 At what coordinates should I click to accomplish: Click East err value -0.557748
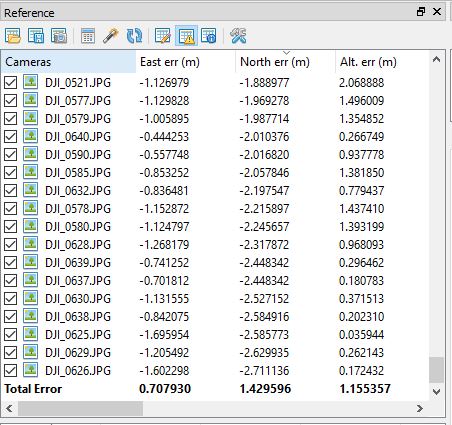(164, 155)
